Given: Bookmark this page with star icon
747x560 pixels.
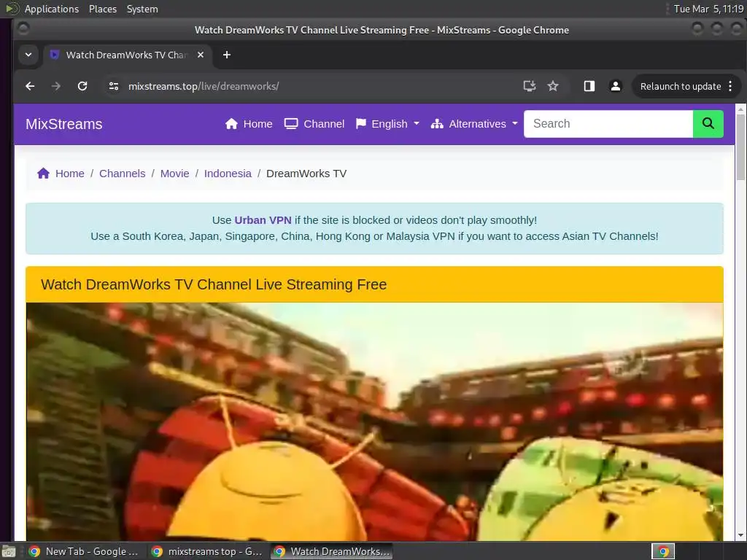Looking at the screenshot, I should 553,86.
